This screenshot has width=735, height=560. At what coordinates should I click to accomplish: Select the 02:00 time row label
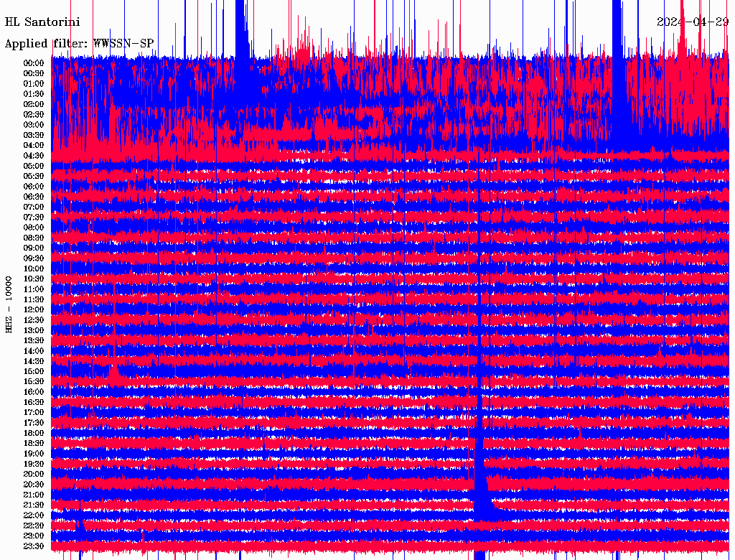point(34,104)
